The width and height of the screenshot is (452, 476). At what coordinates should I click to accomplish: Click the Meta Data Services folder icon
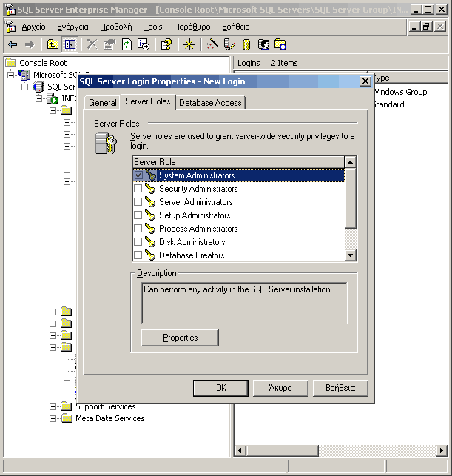pos(67,418)
